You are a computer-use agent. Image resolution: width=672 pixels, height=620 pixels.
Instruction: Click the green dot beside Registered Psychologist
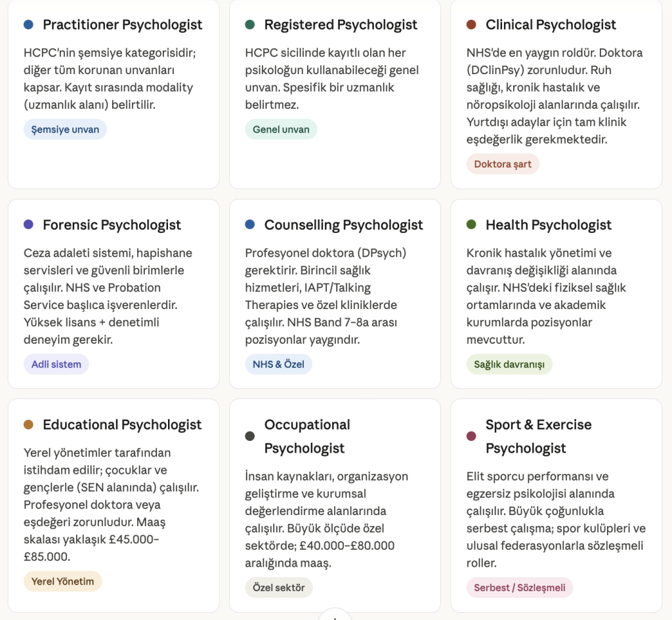coord(249,25)
